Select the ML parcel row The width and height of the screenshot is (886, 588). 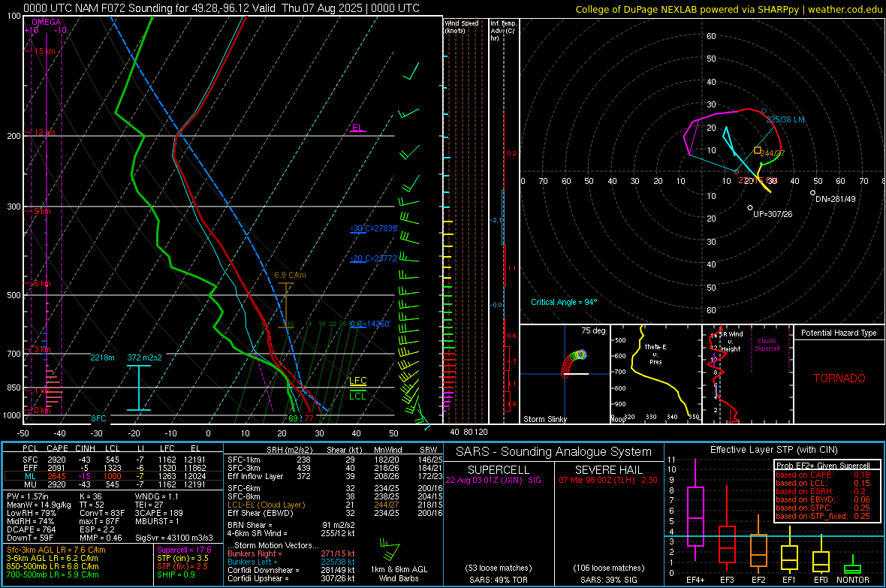tap(113, 476)
